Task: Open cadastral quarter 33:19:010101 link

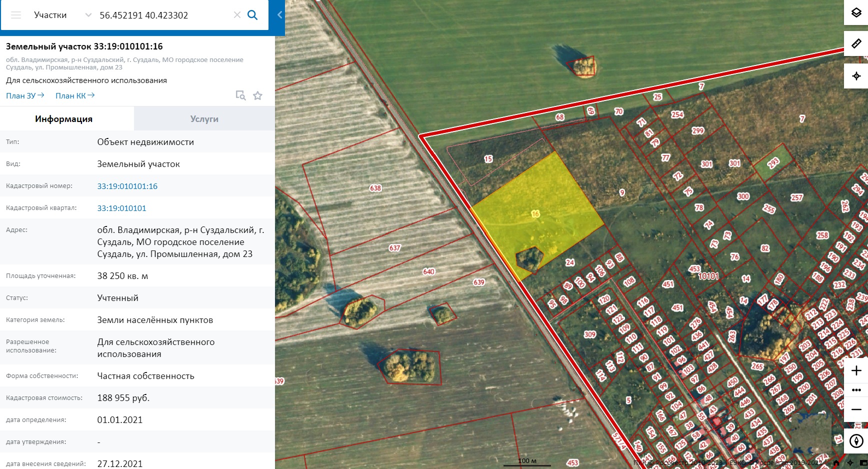Action: (121, 208)
